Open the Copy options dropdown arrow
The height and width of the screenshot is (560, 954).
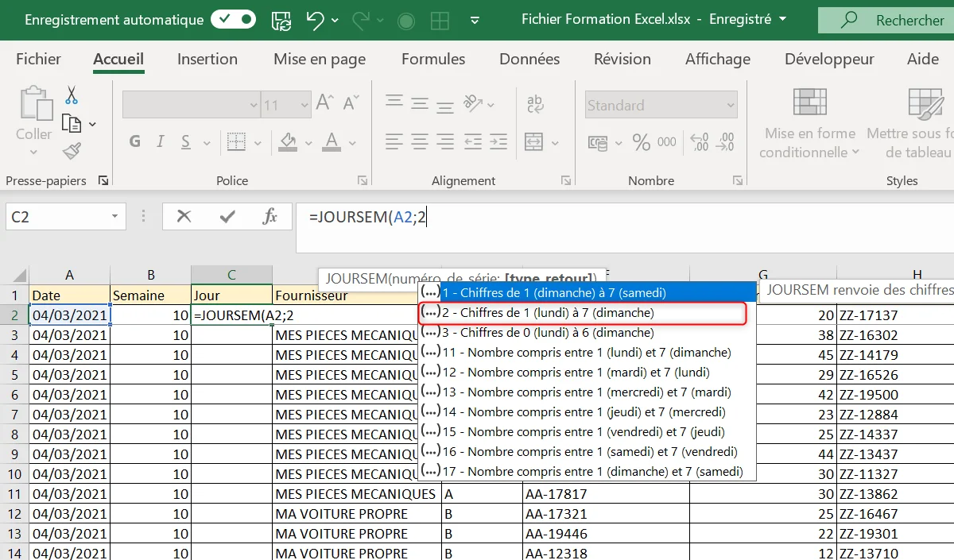pyautogui.click(x=92, y=124)
